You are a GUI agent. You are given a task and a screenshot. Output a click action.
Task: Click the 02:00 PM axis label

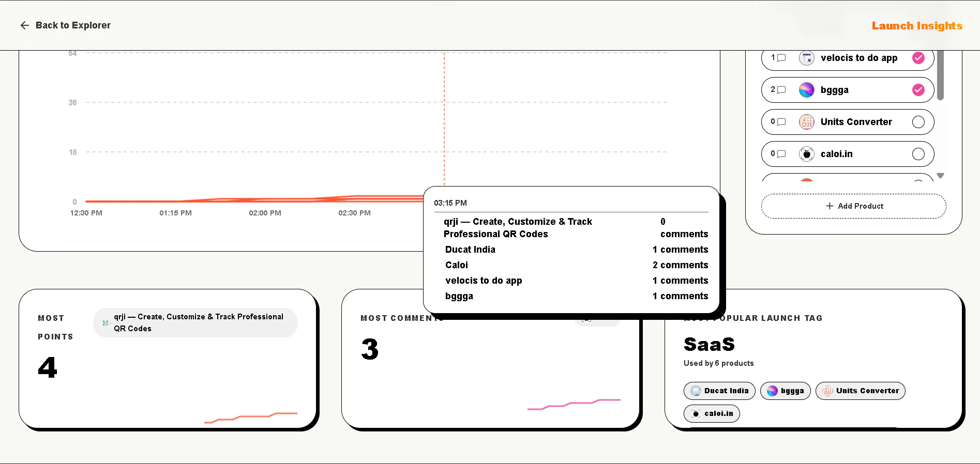265,213
